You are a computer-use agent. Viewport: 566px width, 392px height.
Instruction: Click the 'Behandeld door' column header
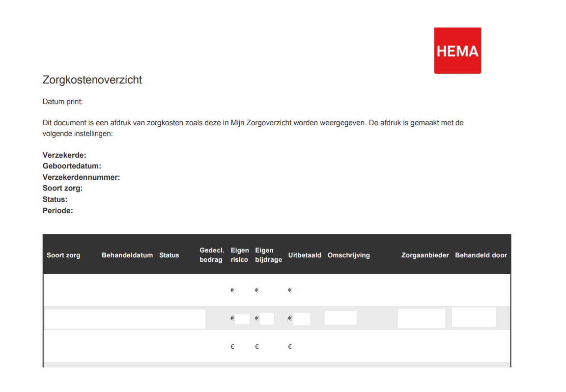[x=481, y=255]
